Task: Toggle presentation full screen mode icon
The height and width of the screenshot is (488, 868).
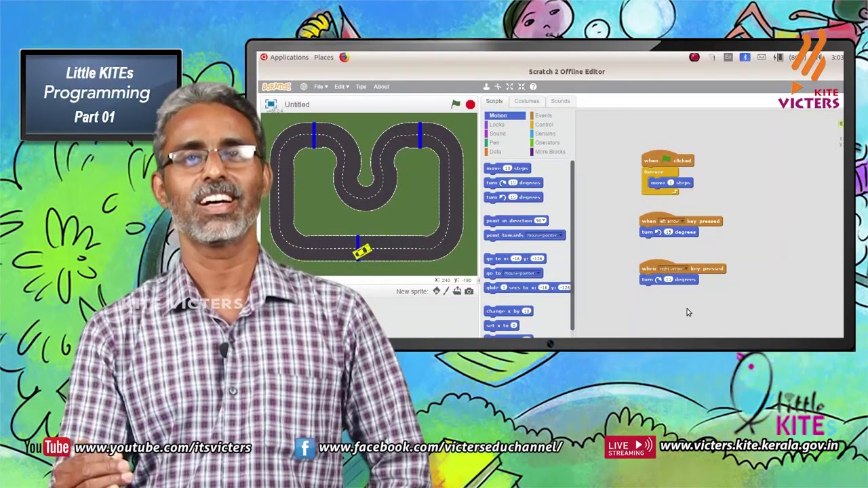Action: pyautogui.click(x=271, y=104)
